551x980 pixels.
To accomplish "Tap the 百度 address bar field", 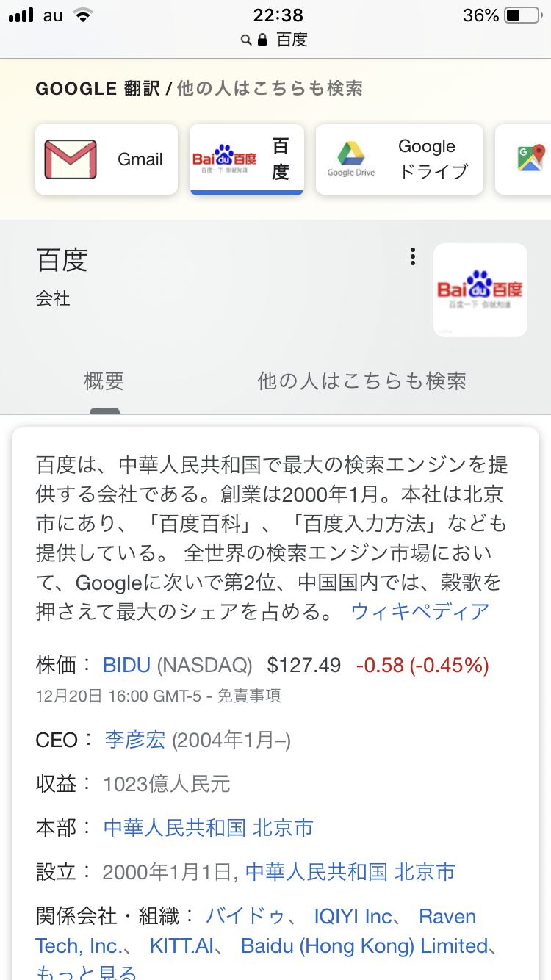I will coord(292,40).
